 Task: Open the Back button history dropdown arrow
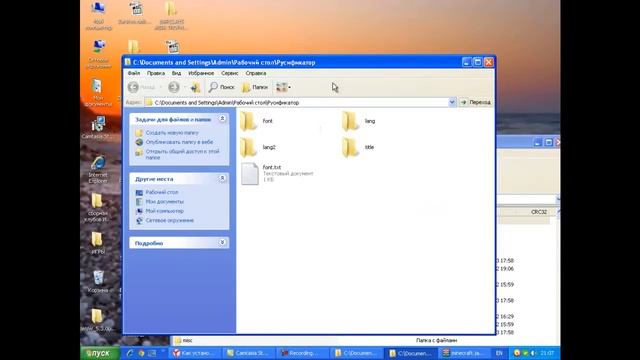pyautogui.click(x=160, y=87)
